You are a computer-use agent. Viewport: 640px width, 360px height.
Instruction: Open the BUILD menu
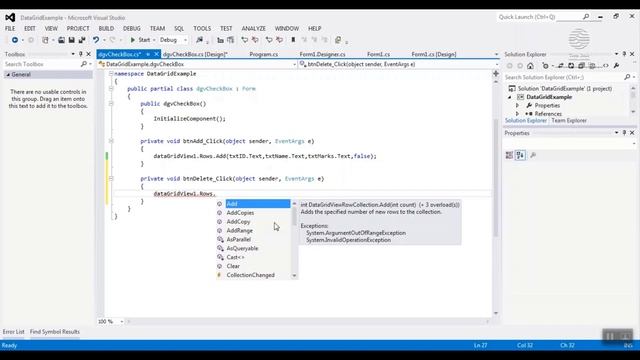[106, 29]
